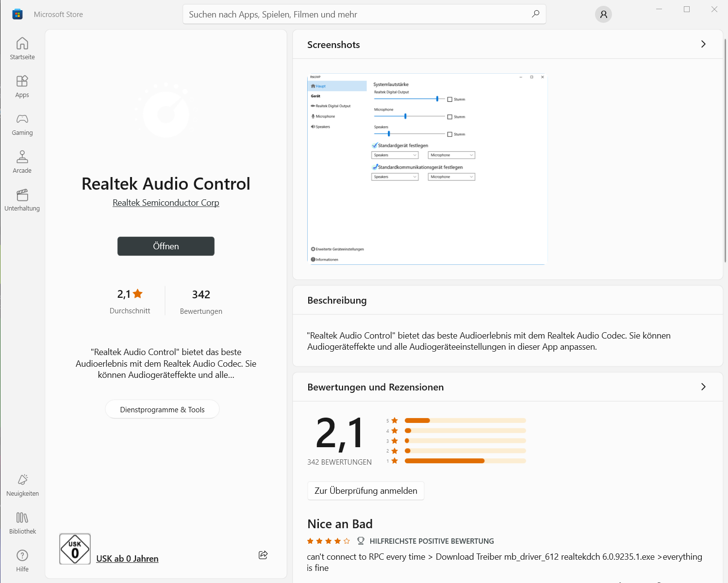Click the Microsoft Store logo icon
The height and width of the screenshot is (583, 728).
tap(17, 14)
